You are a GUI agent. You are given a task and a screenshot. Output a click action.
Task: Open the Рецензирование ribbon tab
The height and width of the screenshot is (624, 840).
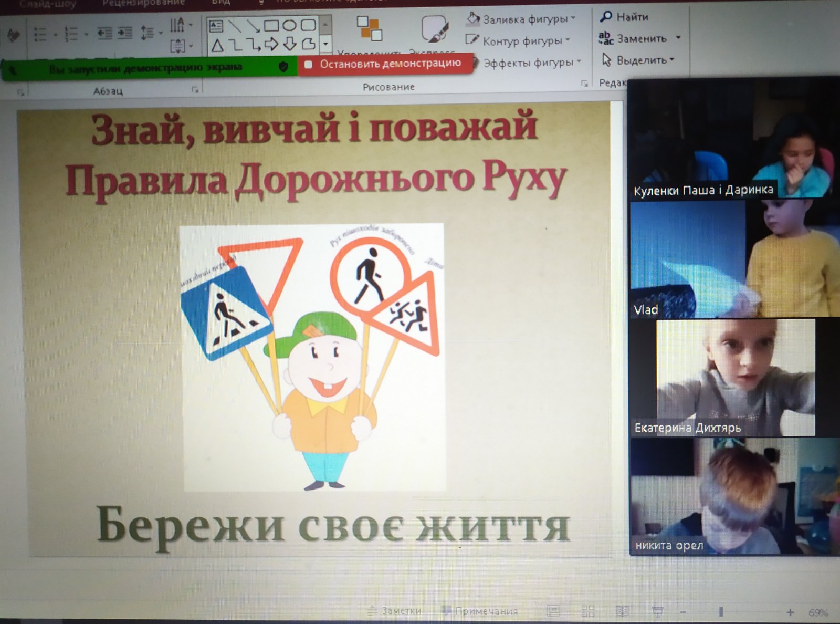pyautogui.click(x=143, y=3)
